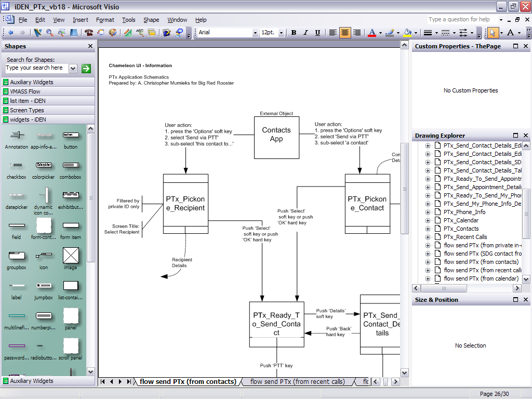The height and width of the screenshot is (399, 532).
Task: Click the Search for Shapes input field
Action: 37,68
